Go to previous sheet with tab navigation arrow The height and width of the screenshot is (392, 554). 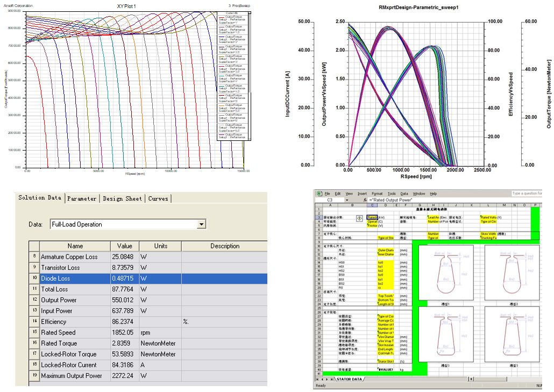click(322, 379)
